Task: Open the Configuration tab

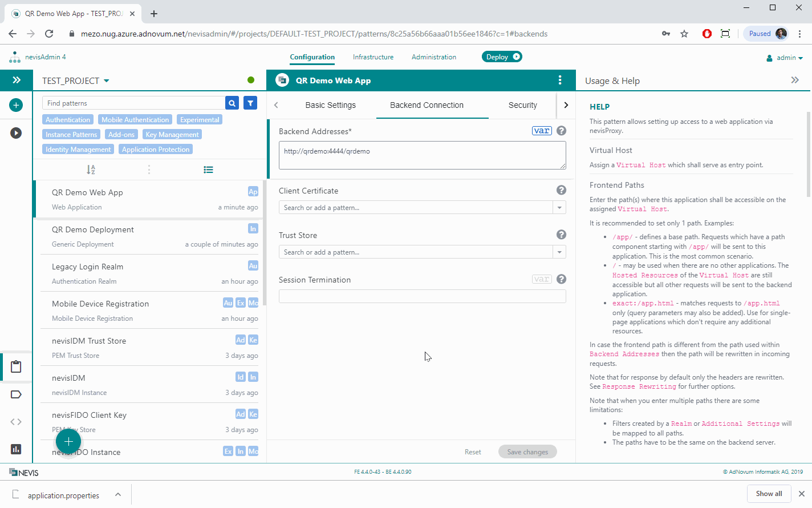Action: click(x=312, y=57)
